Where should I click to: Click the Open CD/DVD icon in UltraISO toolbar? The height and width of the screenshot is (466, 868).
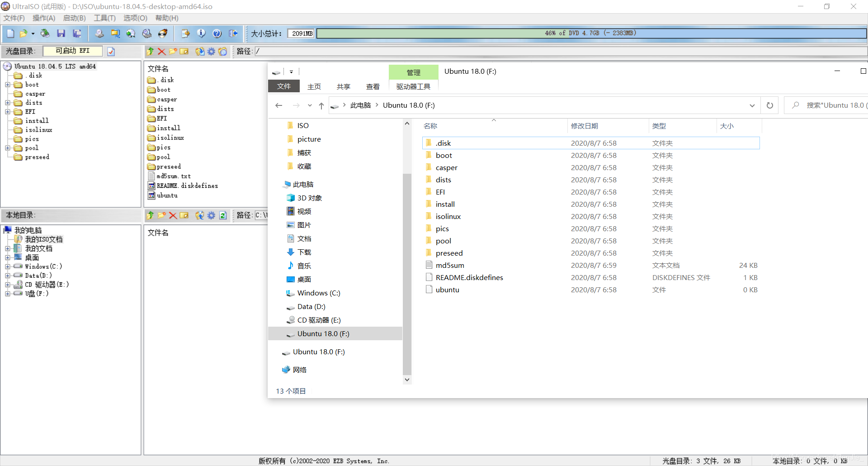(45, 33)
